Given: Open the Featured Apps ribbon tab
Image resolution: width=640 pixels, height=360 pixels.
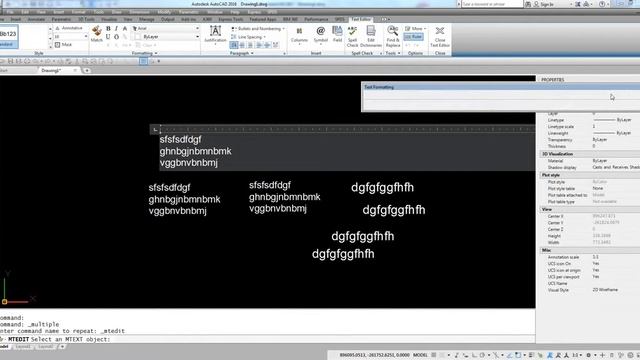Looking at the screenshot, I should pos(262,19).
